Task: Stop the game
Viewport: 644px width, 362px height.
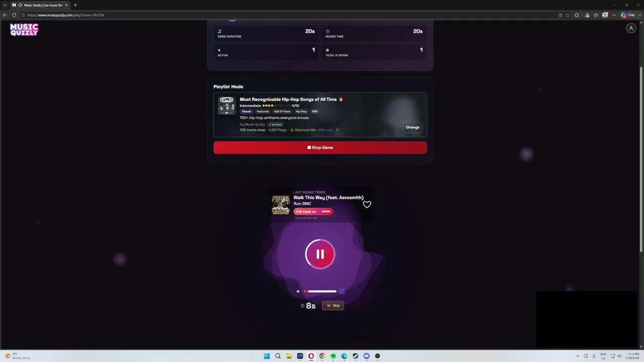Action: click(320, 147)
